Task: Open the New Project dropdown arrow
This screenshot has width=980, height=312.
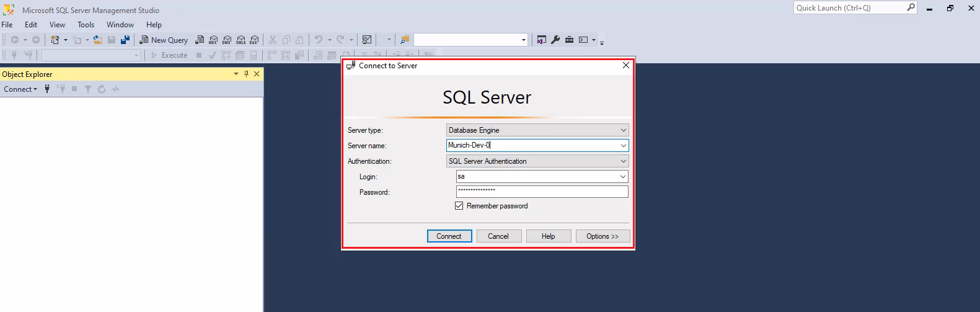Action: pyautogui.click(x=66, y=40)
